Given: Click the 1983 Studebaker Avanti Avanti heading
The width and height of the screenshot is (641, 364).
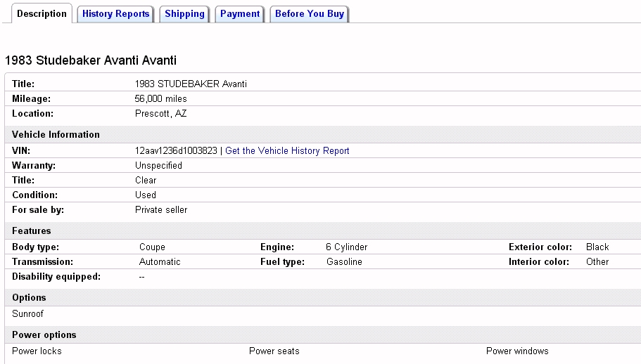Looking at the screenshot, I should 91,61.
